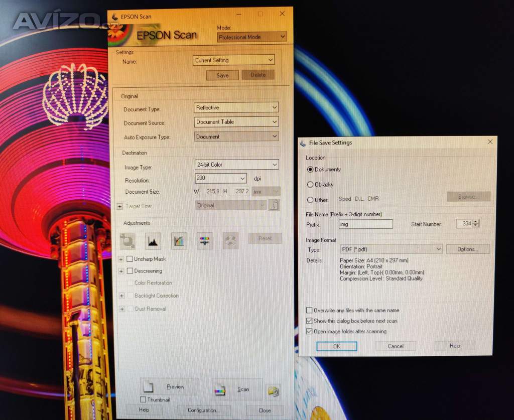Click Close button in EPSON Scan
This screenshot has height=420, width=514.
click(x=265, y=410)
